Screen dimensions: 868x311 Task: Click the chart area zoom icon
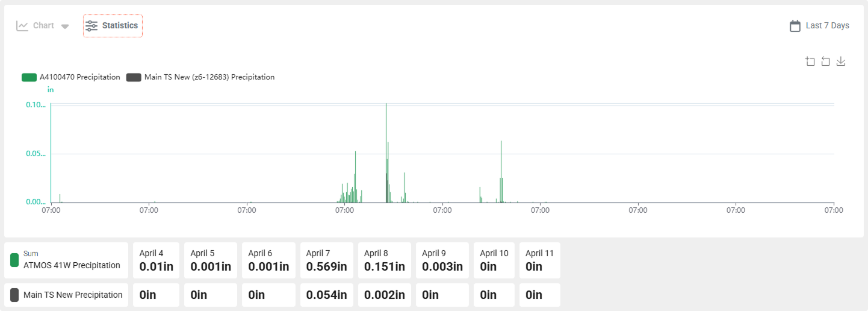coord(810,61)
